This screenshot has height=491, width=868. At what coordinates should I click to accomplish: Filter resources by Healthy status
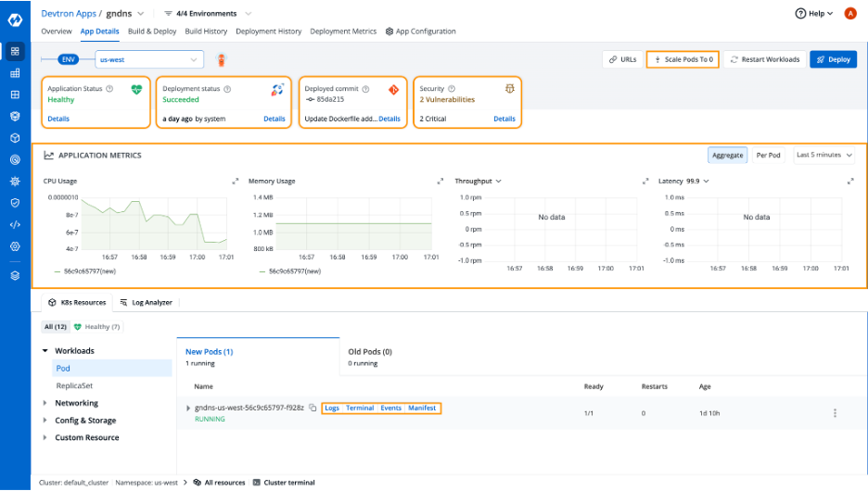point(96,327)
